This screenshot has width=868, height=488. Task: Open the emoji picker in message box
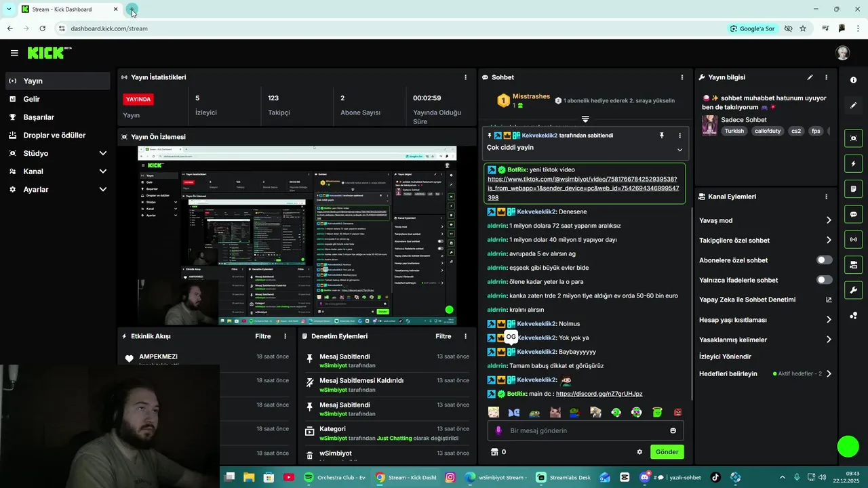[673, 430]
